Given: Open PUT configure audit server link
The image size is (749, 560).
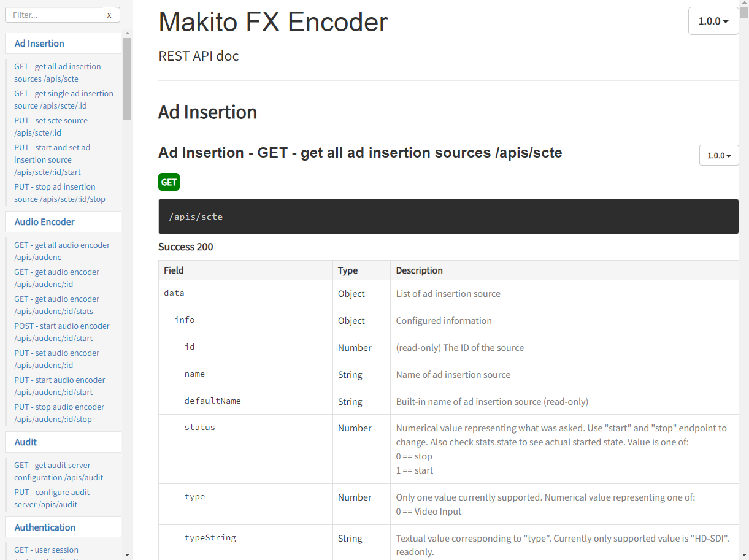Looking at the screenshot, I should click(52, 498).
